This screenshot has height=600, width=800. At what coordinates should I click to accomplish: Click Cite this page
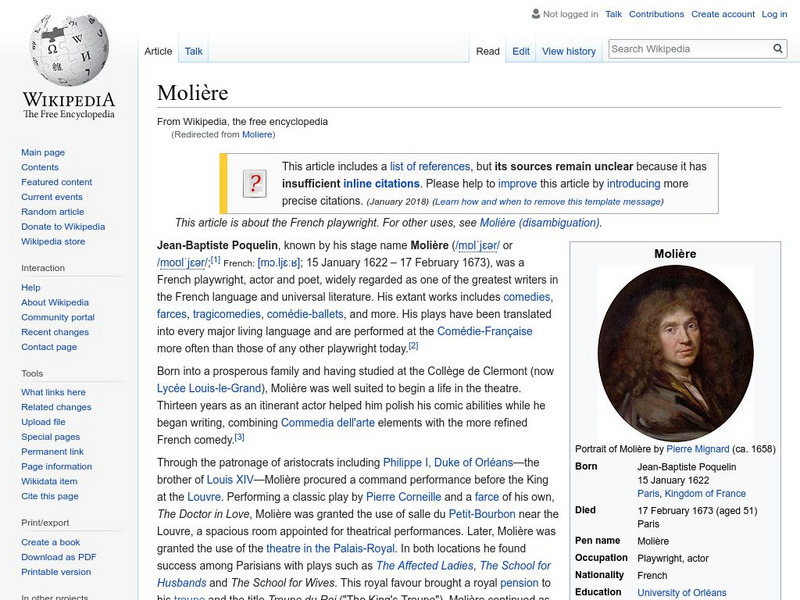(x=49, y=496)
